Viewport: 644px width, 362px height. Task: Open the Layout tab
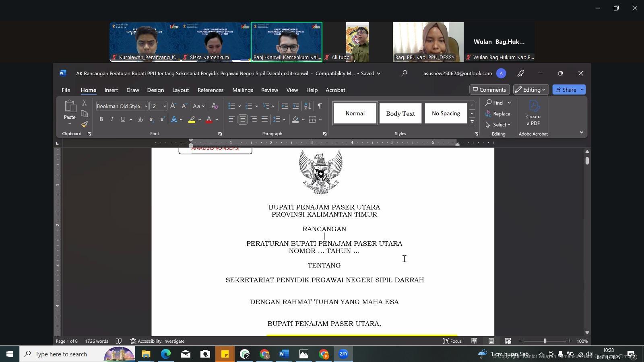tap(180, 90)
